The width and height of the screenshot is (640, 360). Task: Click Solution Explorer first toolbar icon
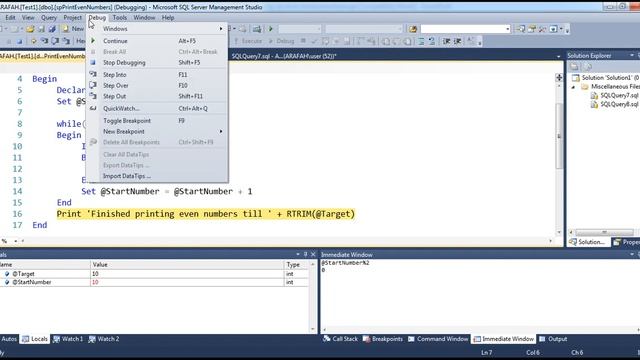pos(574,67)
